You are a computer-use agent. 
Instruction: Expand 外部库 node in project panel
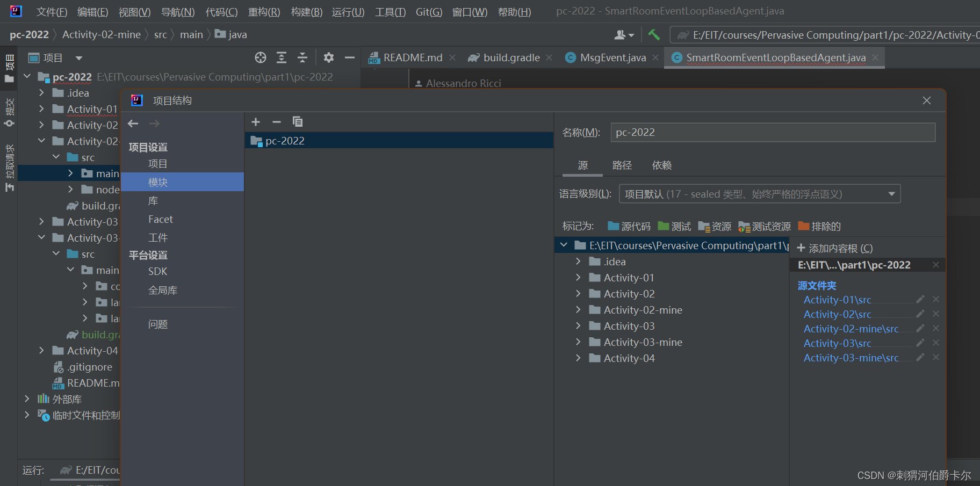[27, 399]
